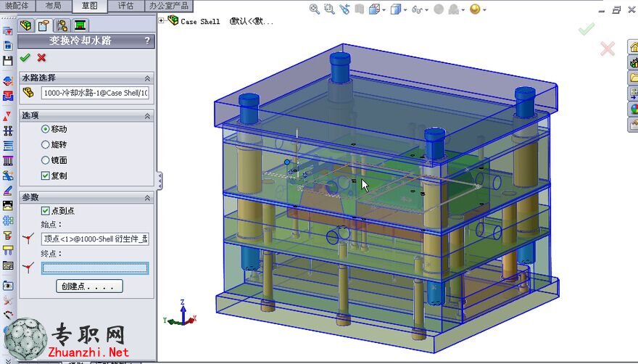Switch to the 装配体 tab
The image size is (638, 364).
tap(17, 6)
